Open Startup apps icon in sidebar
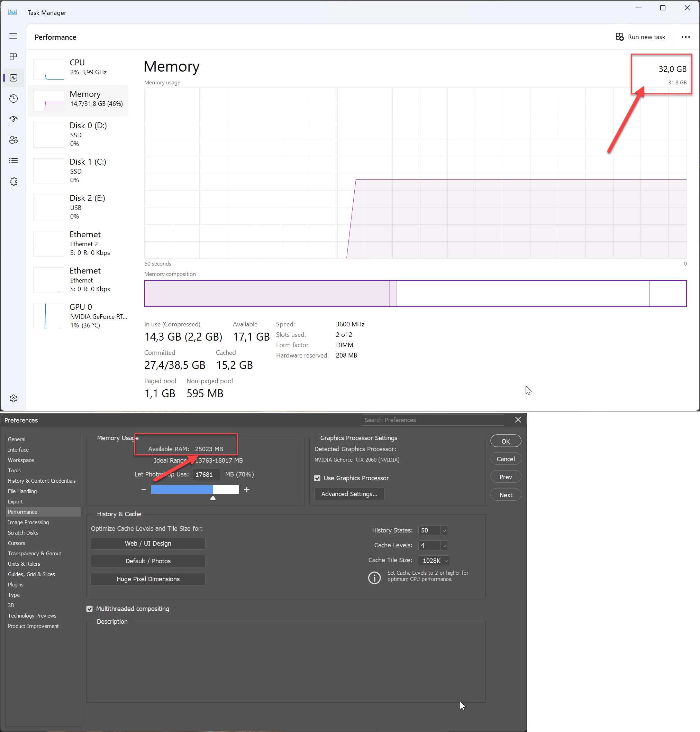The height and width of the screenshot is (732, 700). 13,119
